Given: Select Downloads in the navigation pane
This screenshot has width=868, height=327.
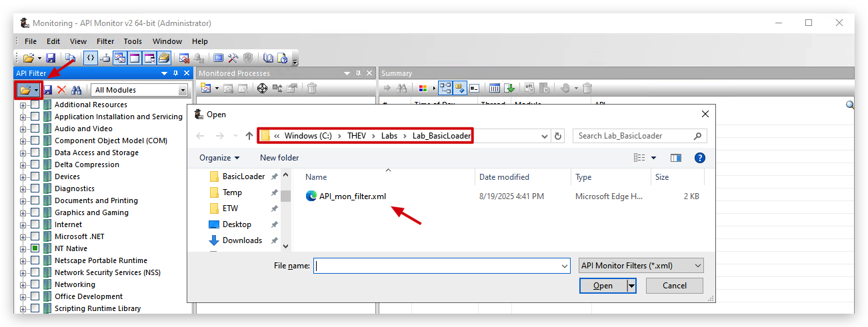Looking at the screenshot, I should pos(242,240).
